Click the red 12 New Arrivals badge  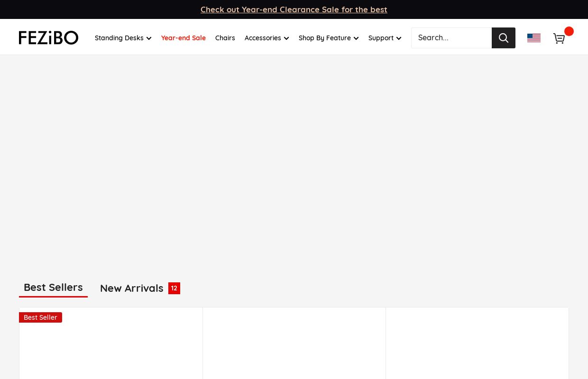click(x=174, y=288)
